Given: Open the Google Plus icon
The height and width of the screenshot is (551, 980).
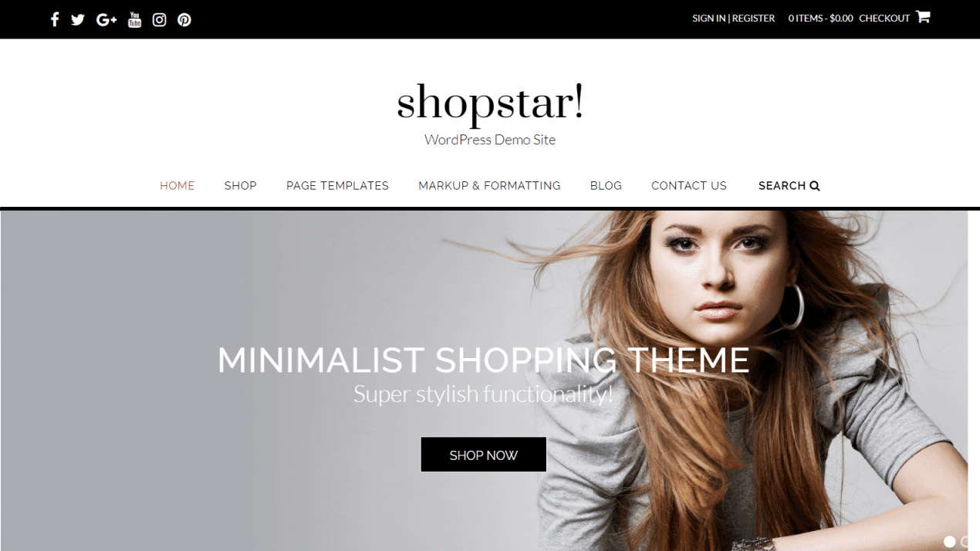Looking at the screenshot, I should [x=106, y=19].
